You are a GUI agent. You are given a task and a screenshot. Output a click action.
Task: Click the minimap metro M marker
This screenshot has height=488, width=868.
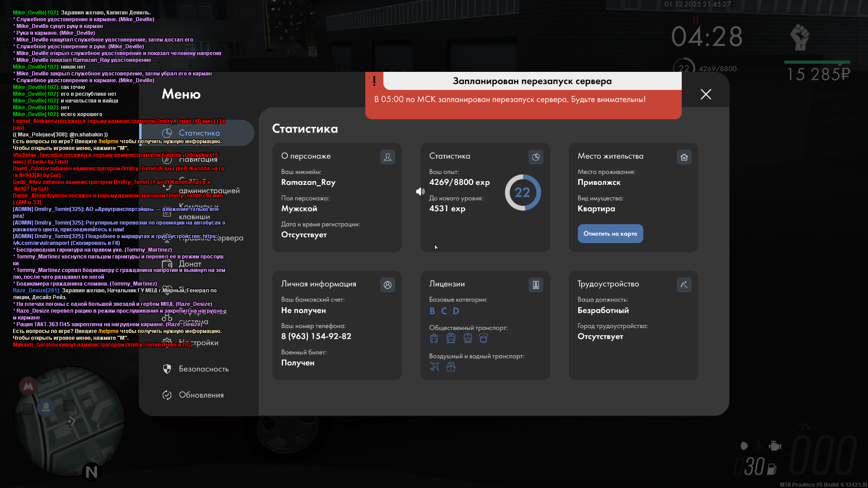point(28,386)
